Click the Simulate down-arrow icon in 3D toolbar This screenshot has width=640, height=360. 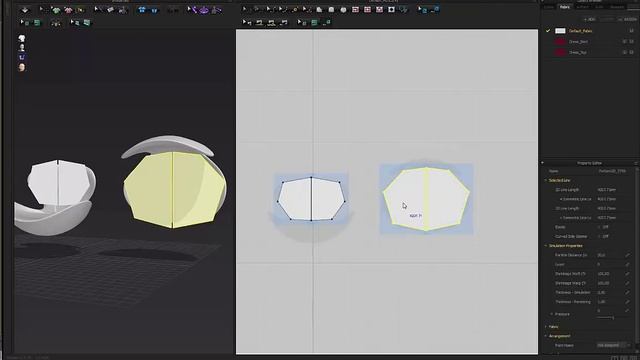coord(25,10)
